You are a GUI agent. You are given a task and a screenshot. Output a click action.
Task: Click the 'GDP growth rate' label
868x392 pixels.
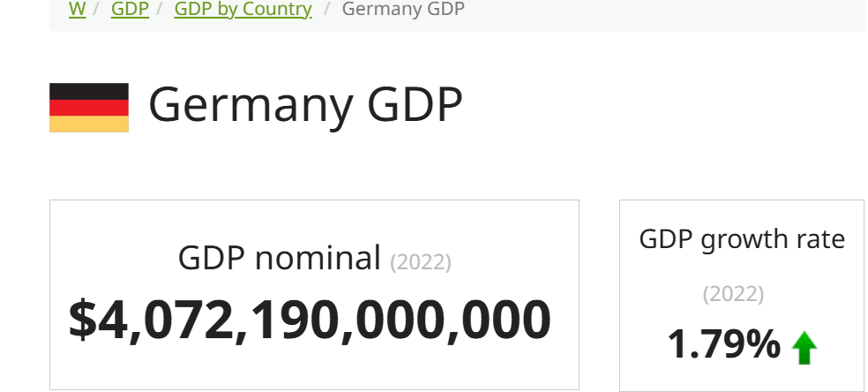pyautogui.click(x=742, y=240)
